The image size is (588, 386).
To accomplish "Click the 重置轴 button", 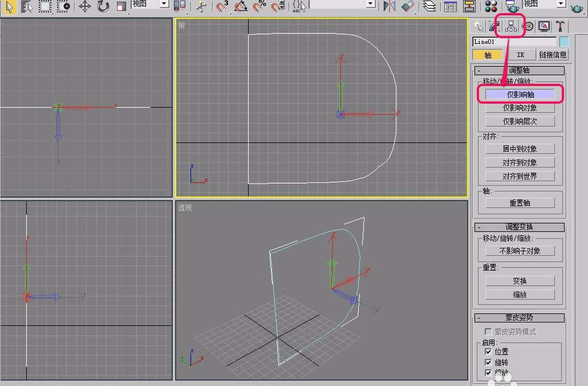I will 520,203.
